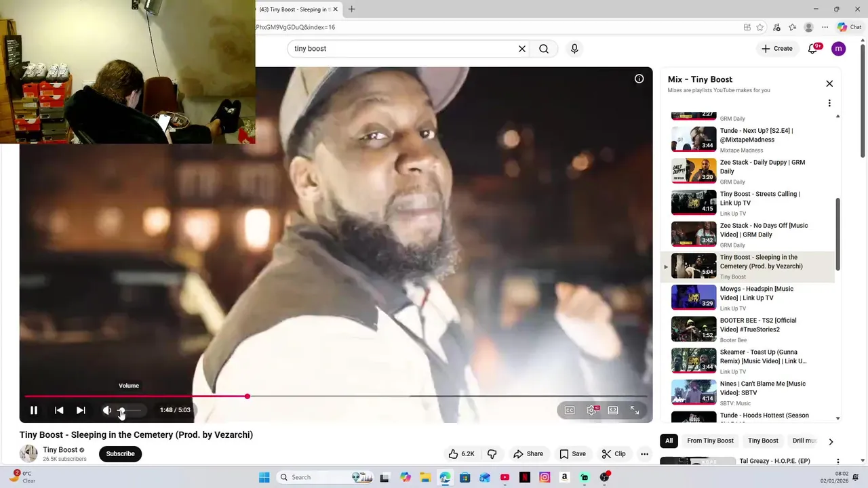Select Zee Stack - No Days Off video
This screenshot has height=488, width=868.
[747, 235]
